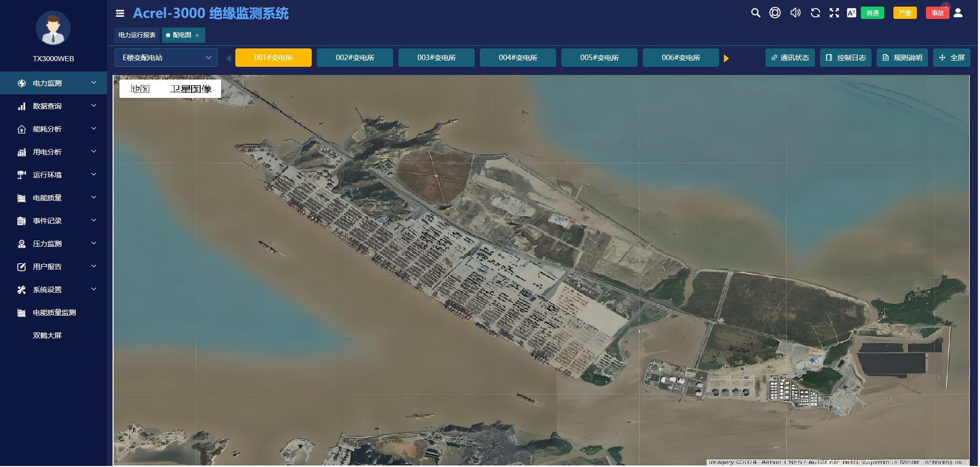Image resolution: width=980 pixels, height=467 pixels.
Task: Select 002#变电所 substation
Action: tap(356, 58)
